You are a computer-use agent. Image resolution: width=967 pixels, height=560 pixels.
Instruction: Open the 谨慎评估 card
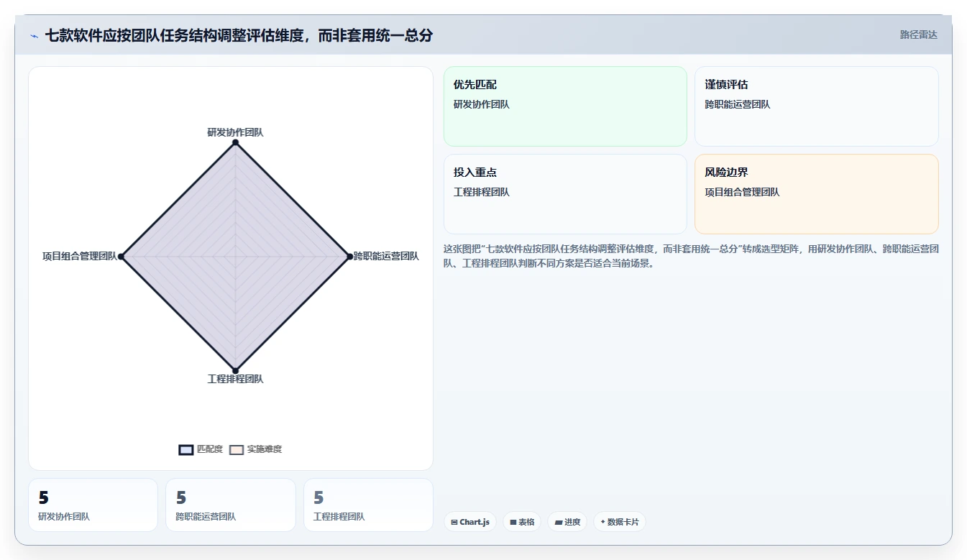817,106
